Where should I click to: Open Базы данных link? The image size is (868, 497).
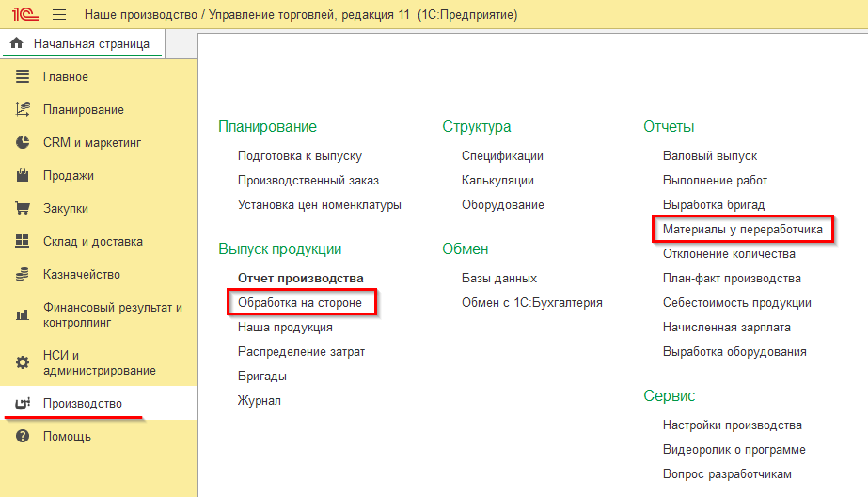point(499,278)
